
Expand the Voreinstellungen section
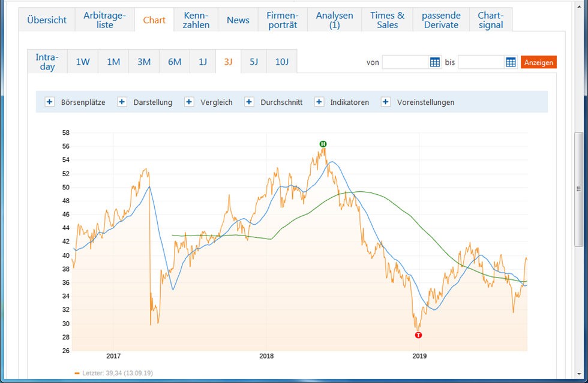[x=386, y=102]
